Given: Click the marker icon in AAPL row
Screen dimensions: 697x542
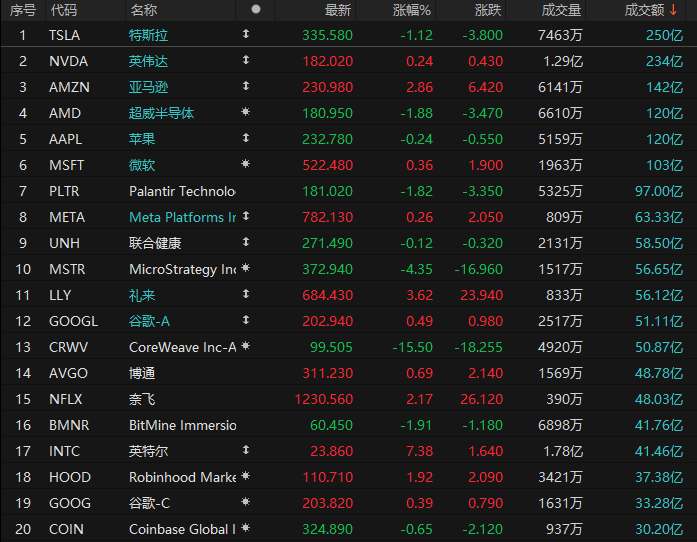Looking at the screenshot, I should [x=246, y=138].
